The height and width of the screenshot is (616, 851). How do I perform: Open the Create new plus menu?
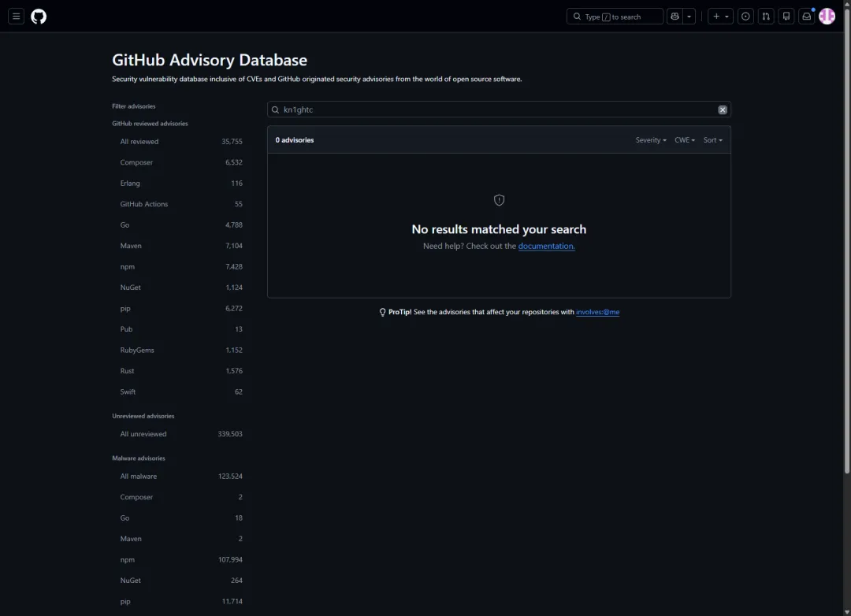click(721, 17)
